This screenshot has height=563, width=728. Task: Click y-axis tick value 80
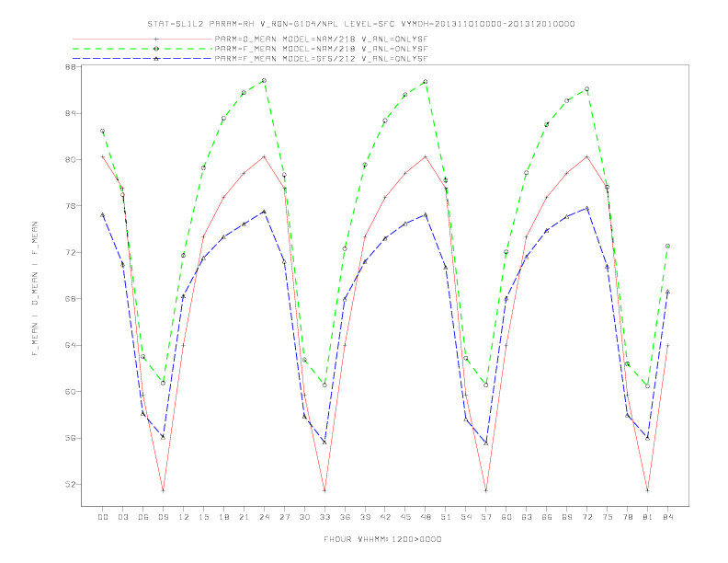coord(70,160)
